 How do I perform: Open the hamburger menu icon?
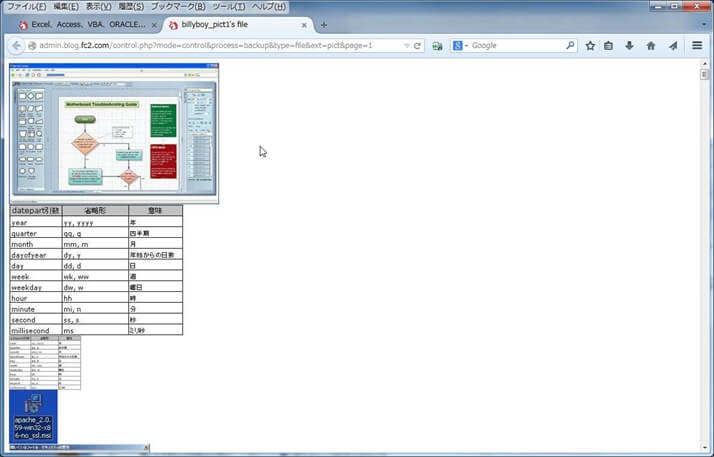(x=697, y=46)
